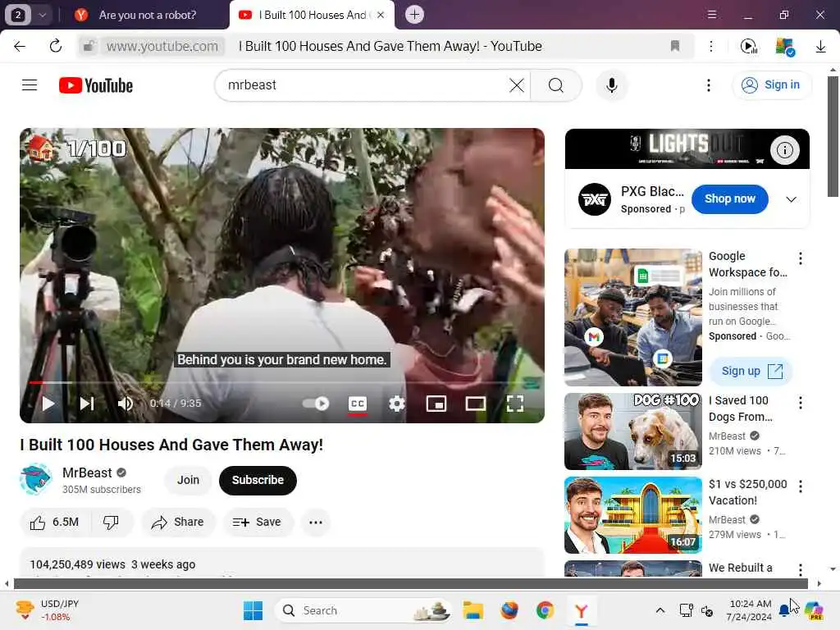The width and height of the screenshot is (840, 630).
Task: Open the browser media player icon
Action: [748, 47]
